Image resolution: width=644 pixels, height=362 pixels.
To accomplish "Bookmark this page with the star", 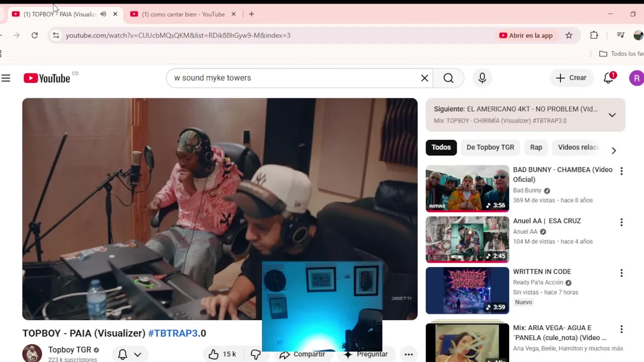I will [x=569, y=35].
